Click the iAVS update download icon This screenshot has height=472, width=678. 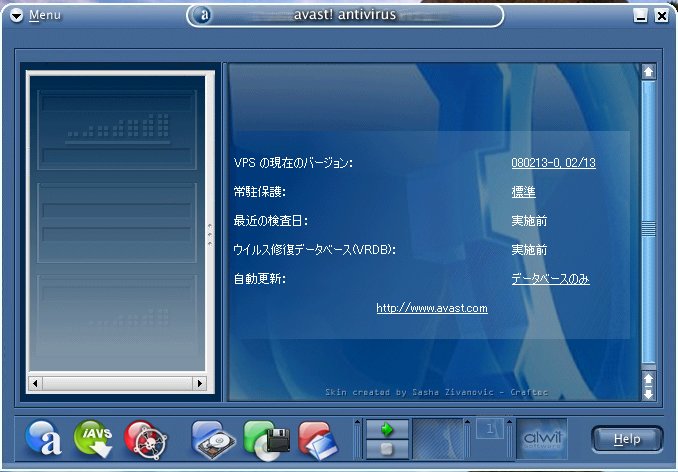(93, 438)
